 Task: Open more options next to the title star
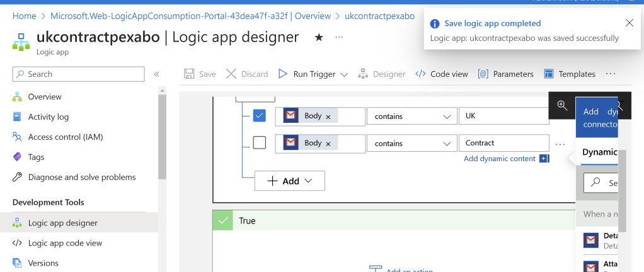[x=339, y=37]
